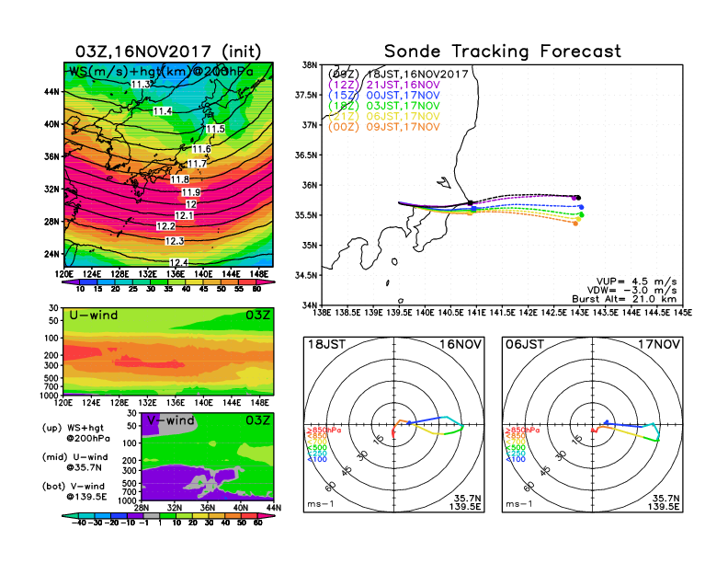Click the "03Z,16NOV2017 (init)" title
Image resolution: width=728 pixels, height=563 pixels.
click(168, 52)
